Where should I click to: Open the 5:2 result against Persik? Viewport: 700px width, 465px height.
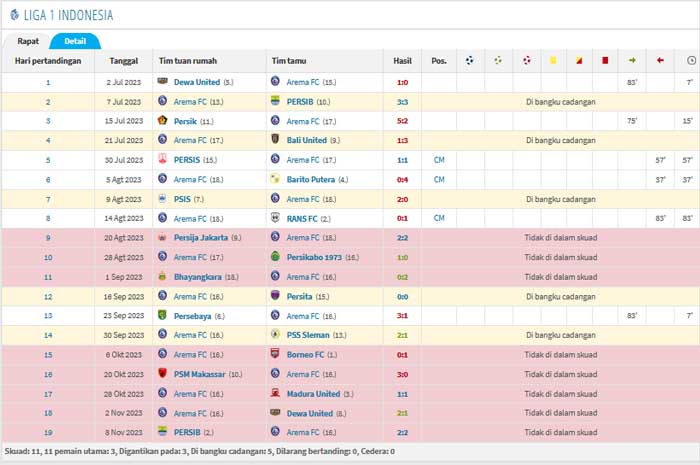pos(402,121)
